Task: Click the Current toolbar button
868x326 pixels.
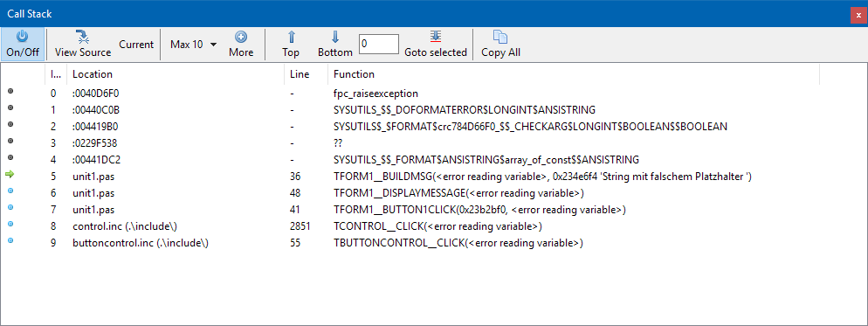Action: pos(136,45)
